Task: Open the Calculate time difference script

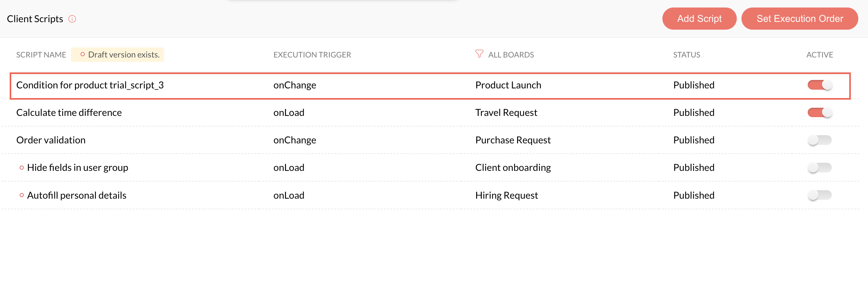Action: pos(69,112)
